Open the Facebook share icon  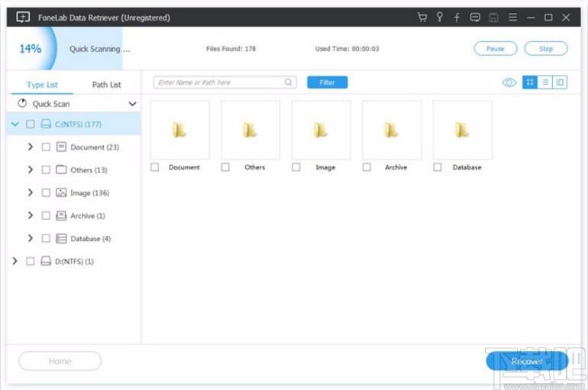pos(457,18)
